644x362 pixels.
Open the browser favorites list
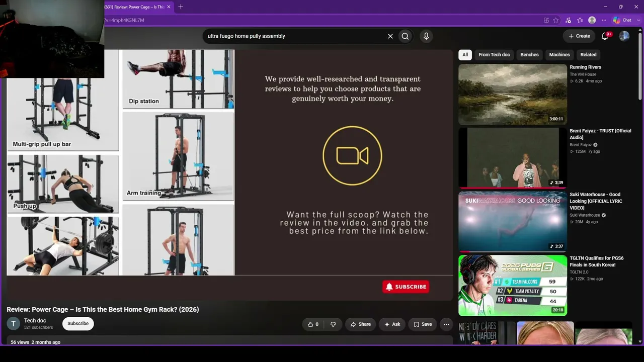coord(580,20)
